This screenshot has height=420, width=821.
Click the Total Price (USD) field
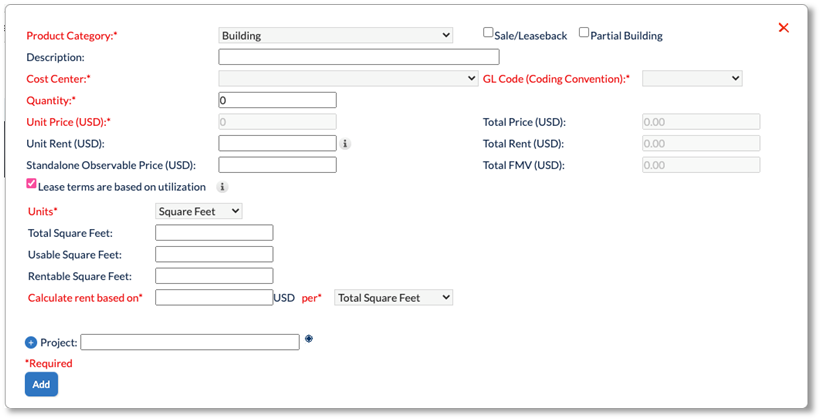coord(701,121)
